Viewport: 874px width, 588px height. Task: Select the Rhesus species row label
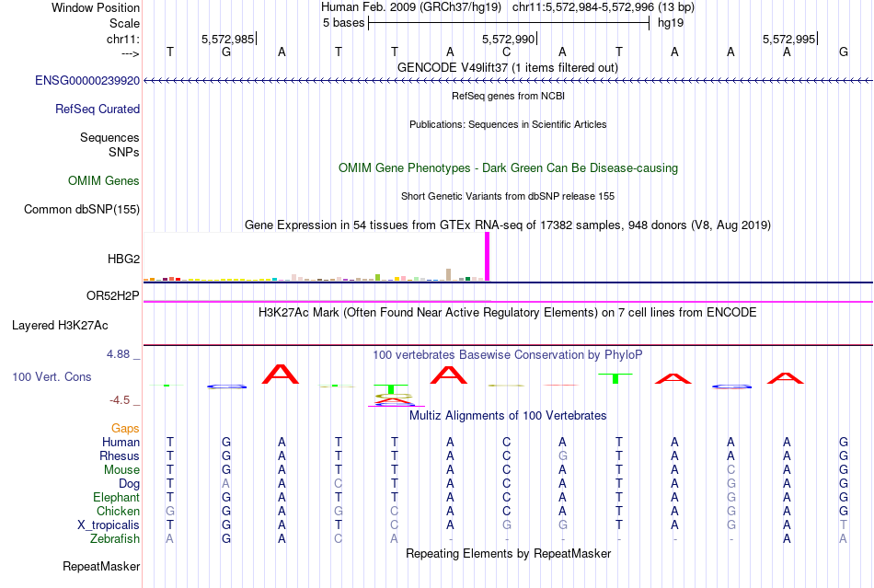point(120,456)
